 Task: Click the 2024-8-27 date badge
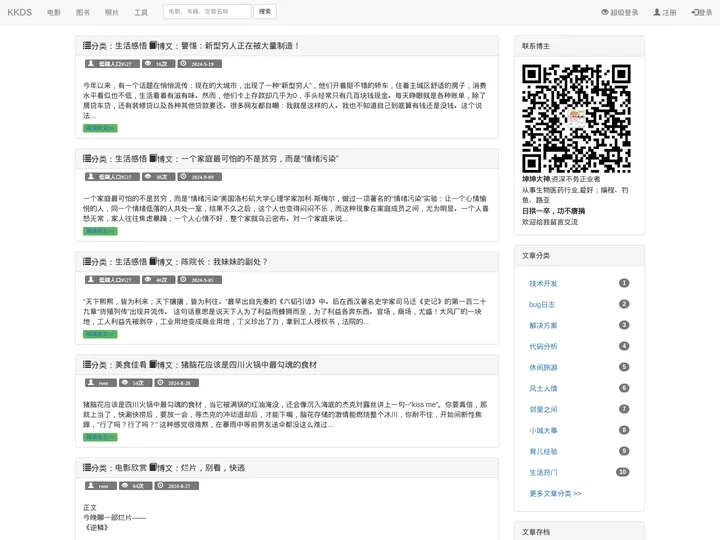pos(177,485)
